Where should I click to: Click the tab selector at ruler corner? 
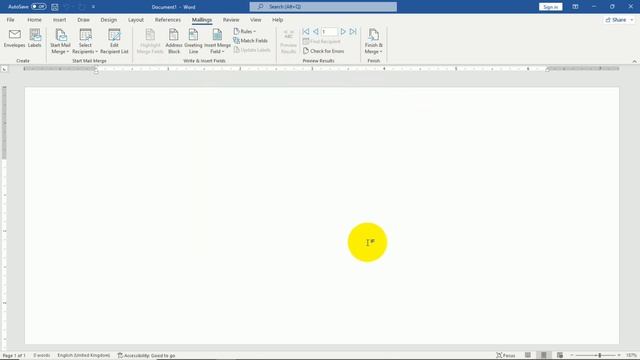4,69
